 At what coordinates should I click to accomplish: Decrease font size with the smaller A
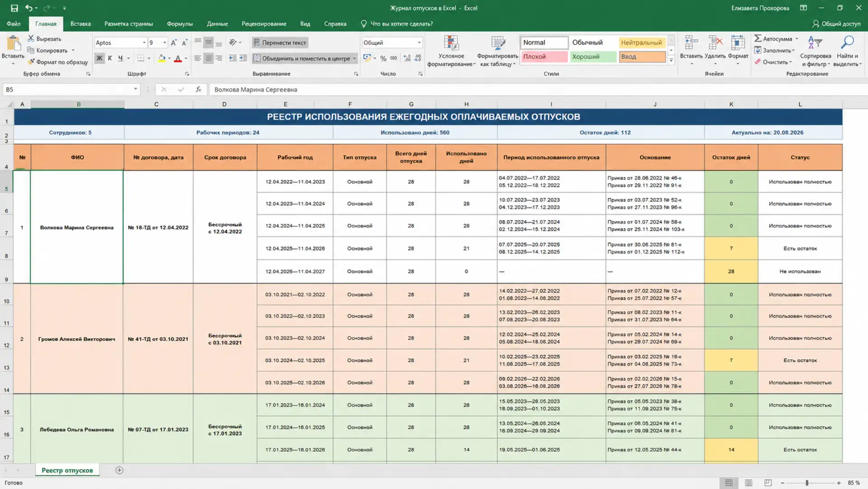[184, 43]
